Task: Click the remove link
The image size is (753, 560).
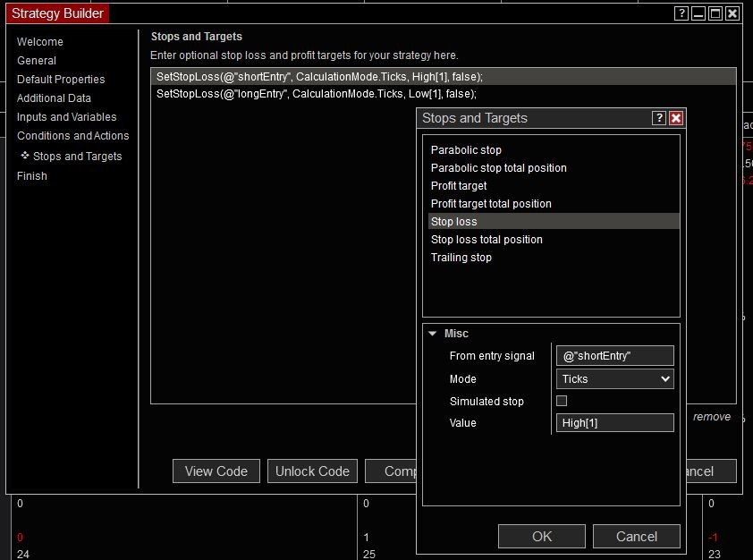Action: 711,416
